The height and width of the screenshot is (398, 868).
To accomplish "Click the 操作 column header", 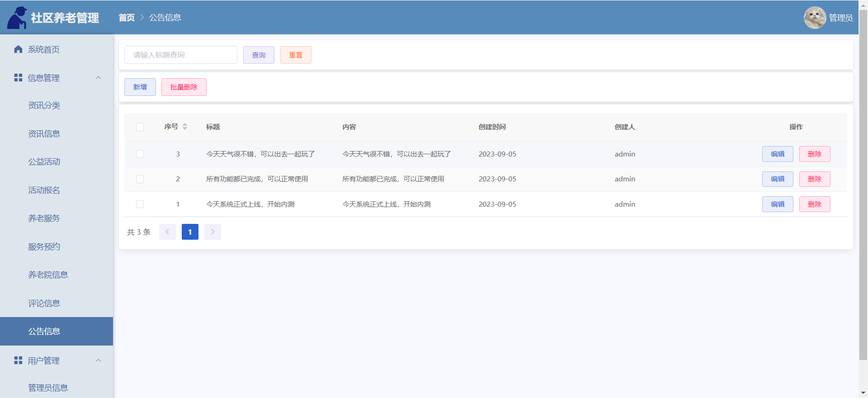I will point(796,127).
